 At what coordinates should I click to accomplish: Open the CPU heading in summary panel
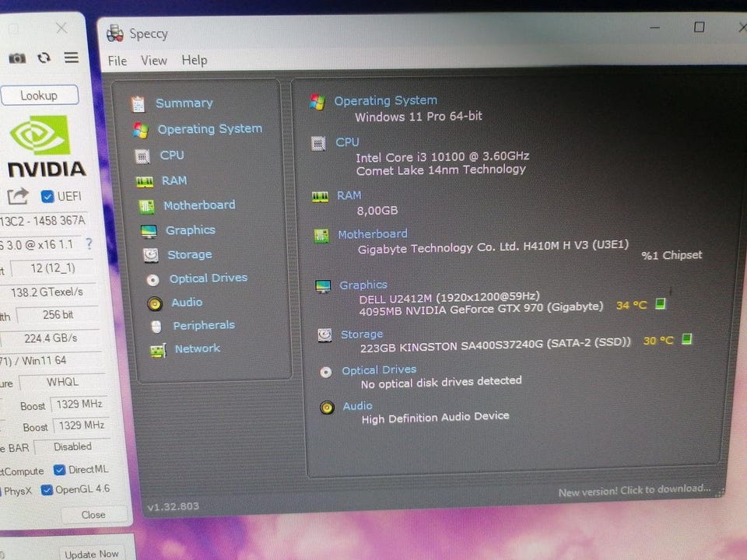[347, 142]
